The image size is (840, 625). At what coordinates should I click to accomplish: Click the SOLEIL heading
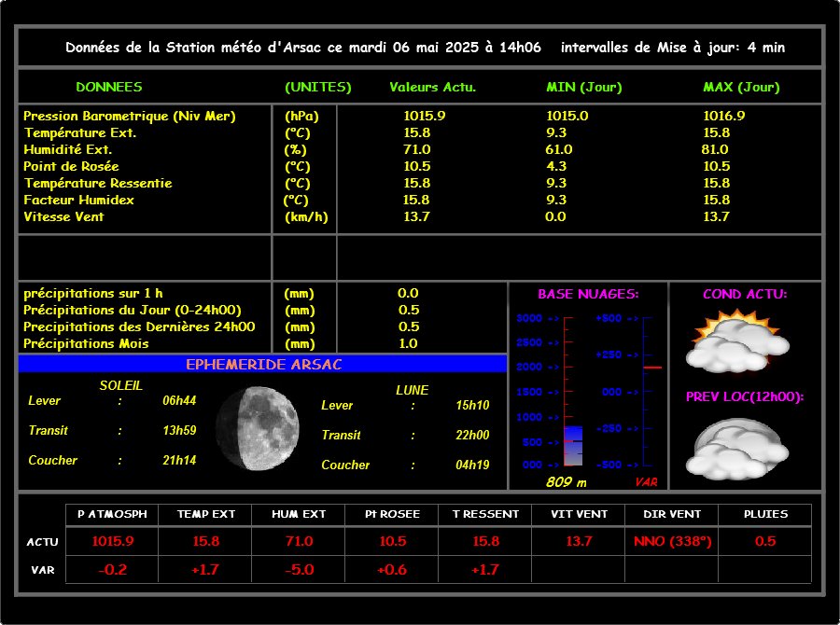121,385
